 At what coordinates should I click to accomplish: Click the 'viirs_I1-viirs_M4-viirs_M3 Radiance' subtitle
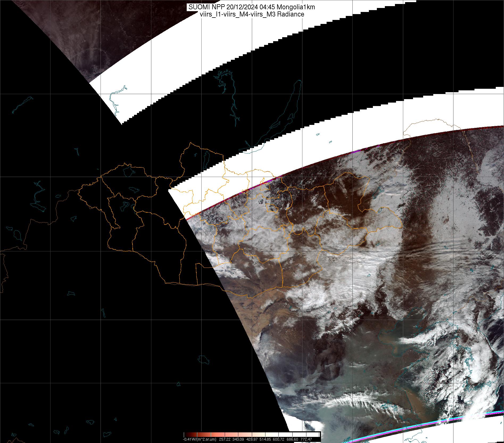click(252, 14)
